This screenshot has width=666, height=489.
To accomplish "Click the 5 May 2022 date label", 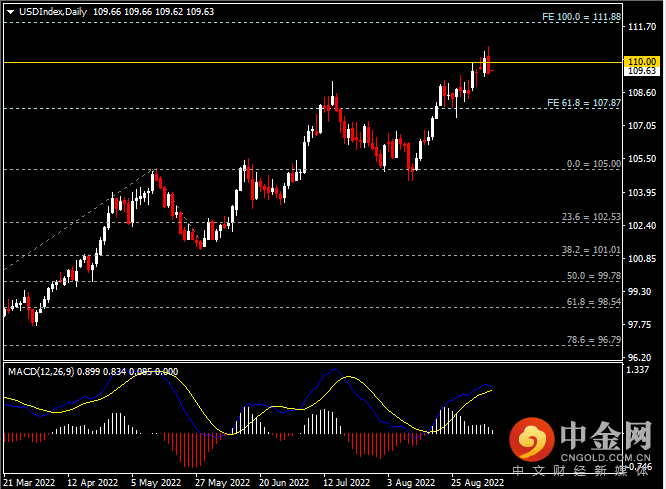I will click(x=156, y=483).
